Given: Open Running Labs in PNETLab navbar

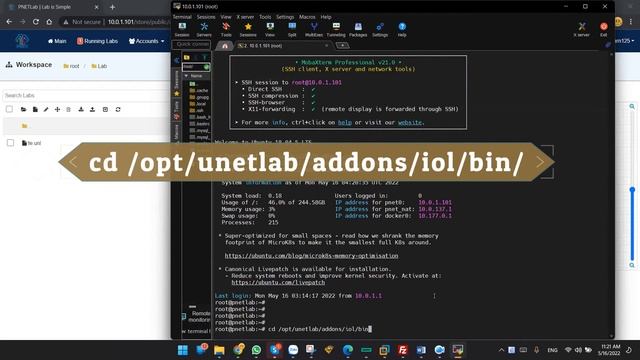Looking at the screenshot, I should (98, 41).
